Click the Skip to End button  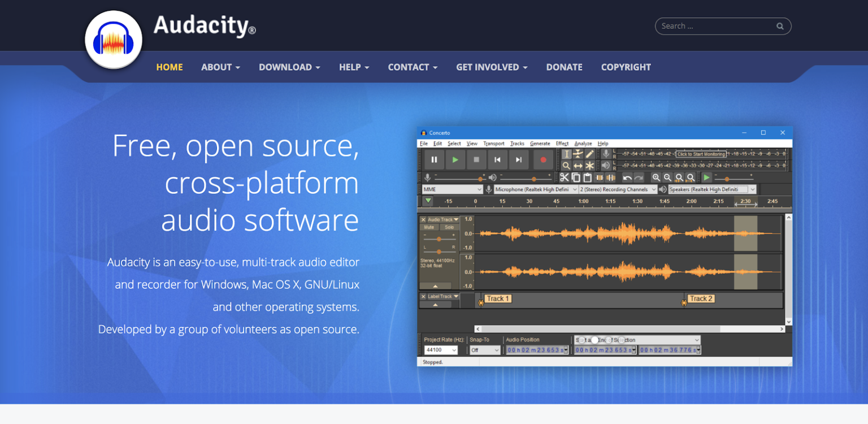[x=518, y=160]
